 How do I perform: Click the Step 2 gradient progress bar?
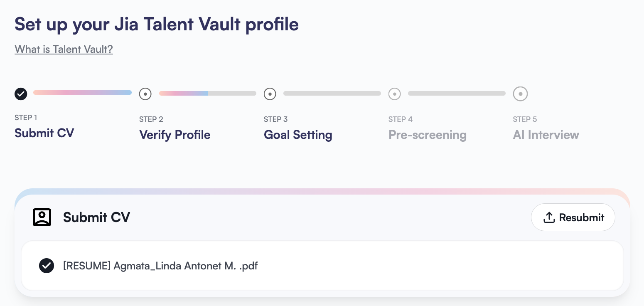[207, 94]
